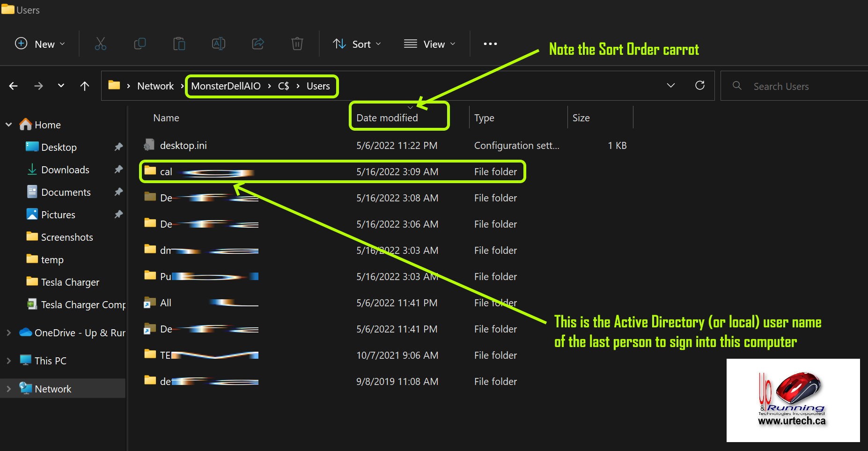Open the View dropdown menu
868x451 pixels.
429,44
